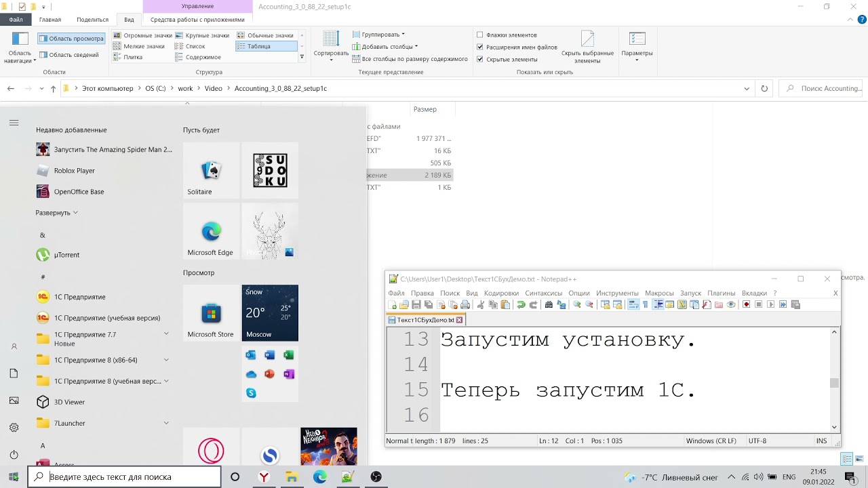This screenshot has height=488, width=868.
Task: Launch the Microsoft Edge tile
Action: (211, 231)
